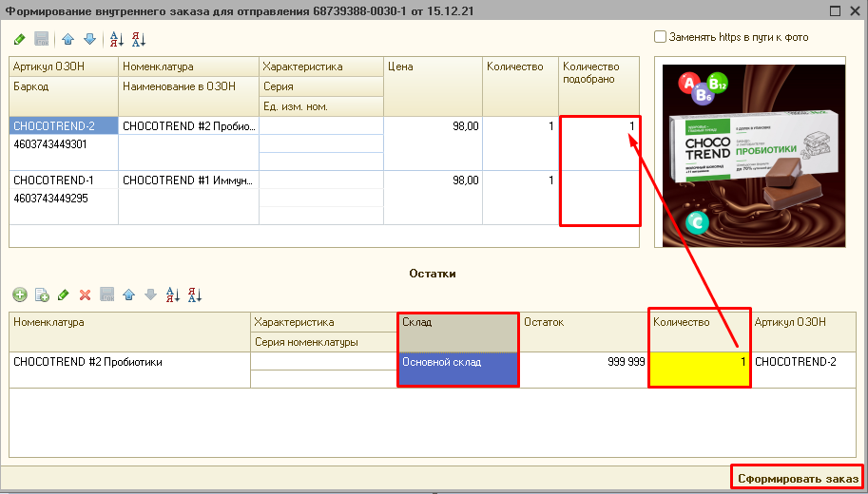
Task: Click the 'Артикул ОЗОН' header in the Остатки table
Action: pyautogui.click(x=803, y=332)
